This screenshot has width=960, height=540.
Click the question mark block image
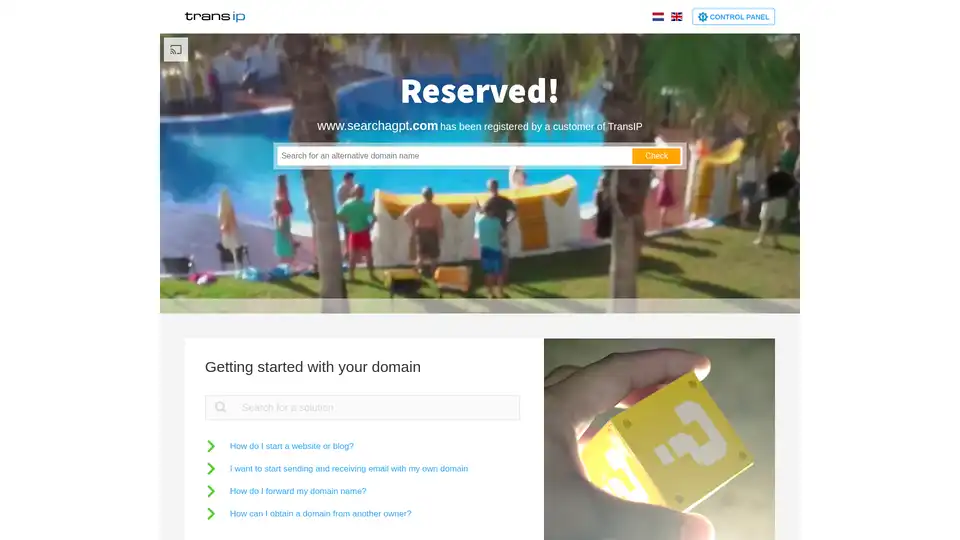pos(659,439)
